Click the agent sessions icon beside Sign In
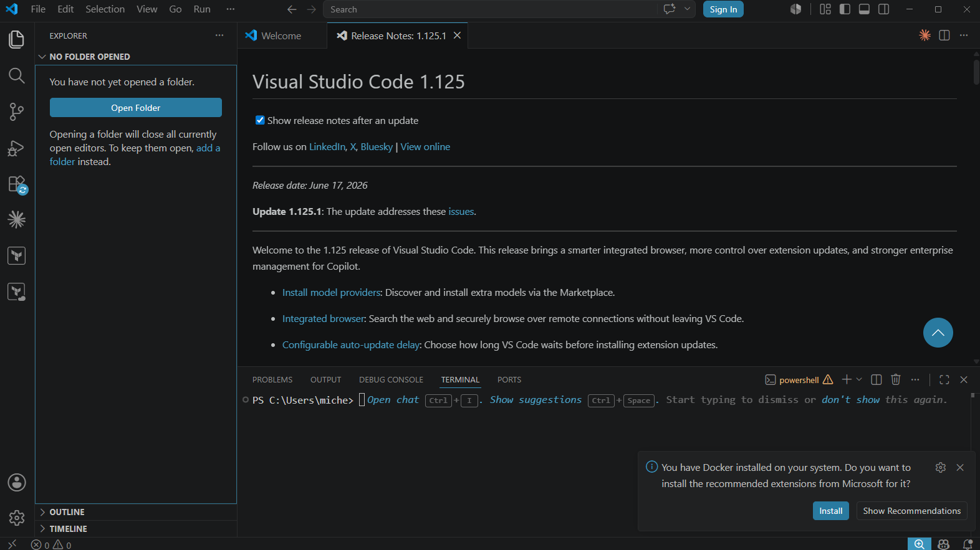The width and height of the screenshot is (980, 550). (x=796, y=9)
